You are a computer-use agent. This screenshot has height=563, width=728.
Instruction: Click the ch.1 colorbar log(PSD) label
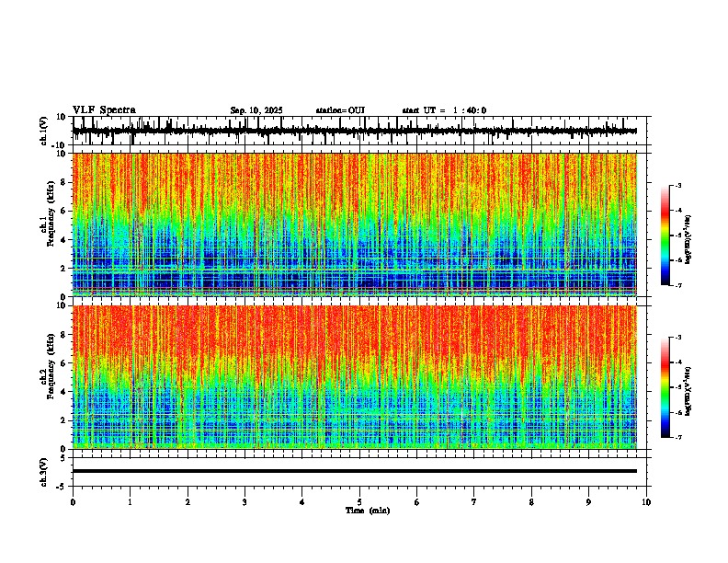688,240
